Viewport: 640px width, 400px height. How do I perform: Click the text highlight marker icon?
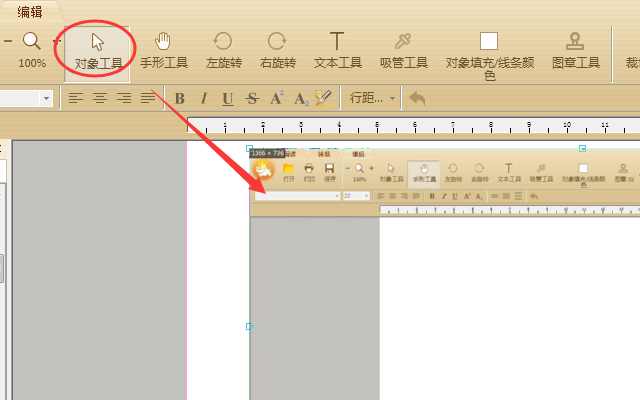(x=324, y=98)
